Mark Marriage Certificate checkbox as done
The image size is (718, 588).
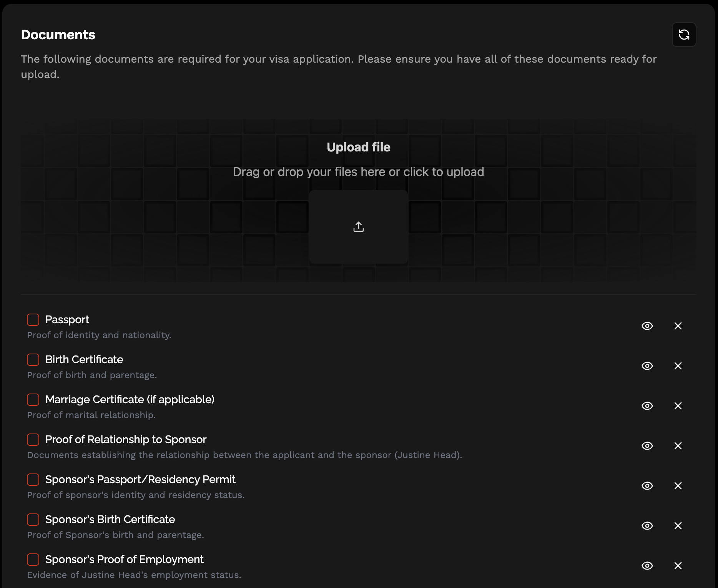pos(33,400)
